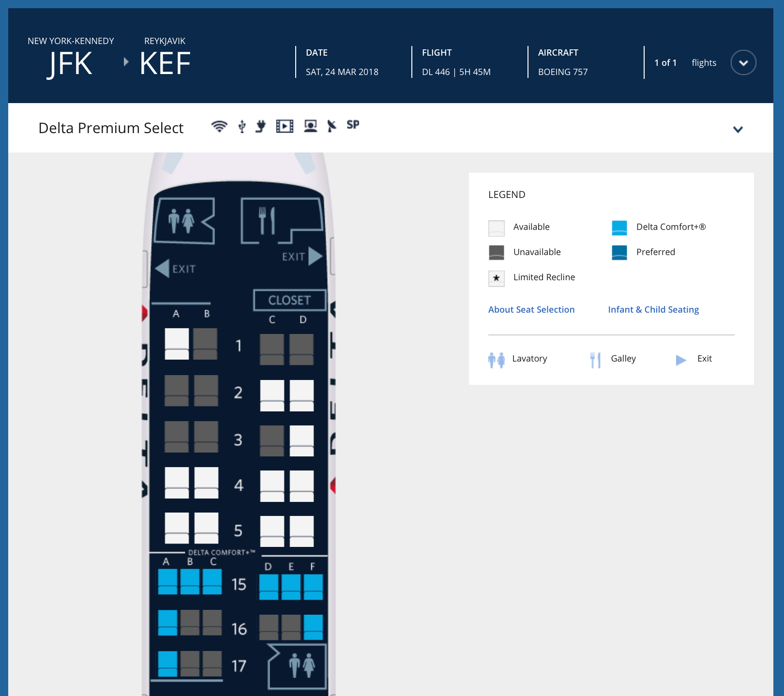The image size is (784, 696).
Task: Click the Wi-Fi amenity icon
Action: tap(219, 126)
